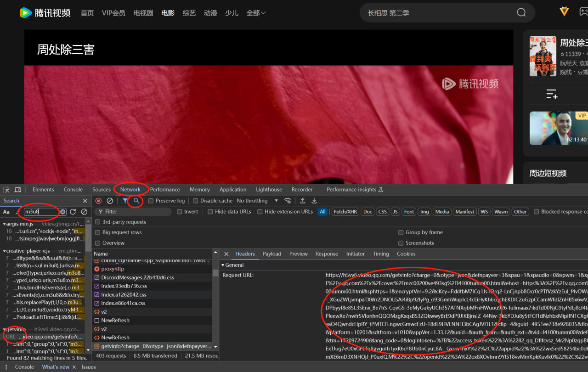Switch to the Response tab
The image size is (588, 372).
coord(327,254)
